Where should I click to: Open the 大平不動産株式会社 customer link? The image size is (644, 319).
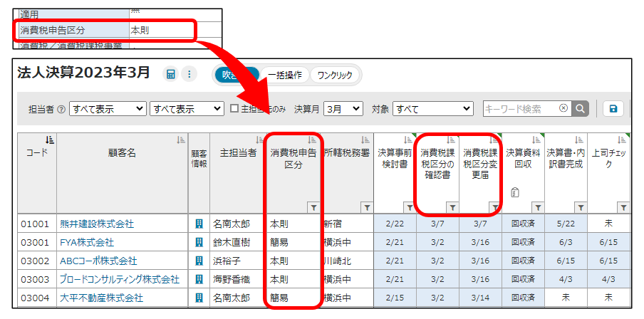pyautogui.click(x=101, y=298)
